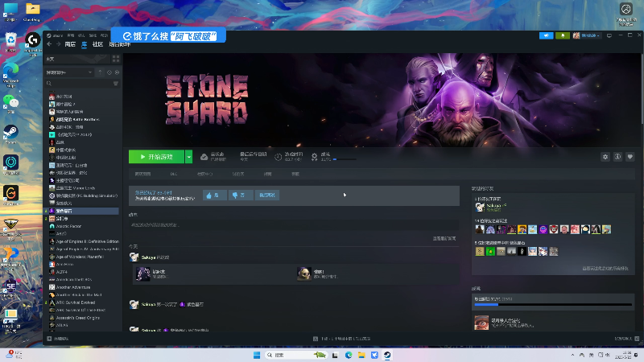
Task: Select Assassin's Creed Origins in library list
Action: click(77, 318)
